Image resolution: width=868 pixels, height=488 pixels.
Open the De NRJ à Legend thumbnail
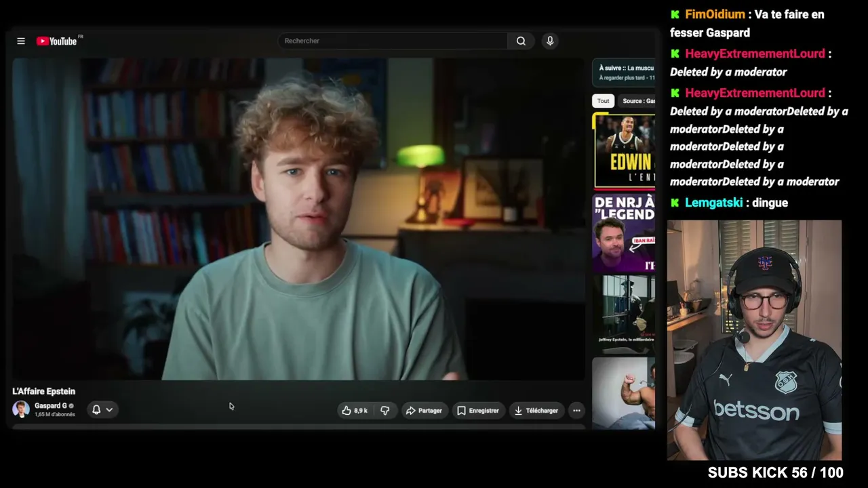pos(624,234)
